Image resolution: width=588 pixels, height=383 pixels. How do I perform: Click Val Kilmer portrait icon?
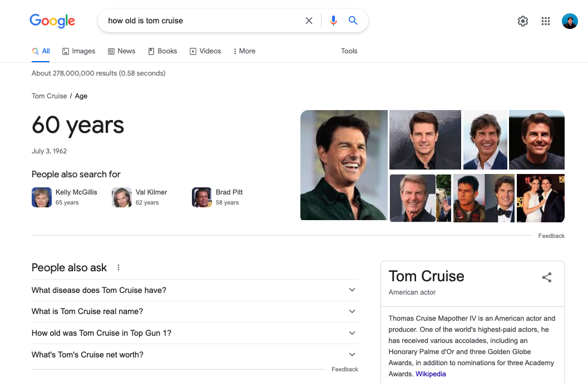(122, 197)
